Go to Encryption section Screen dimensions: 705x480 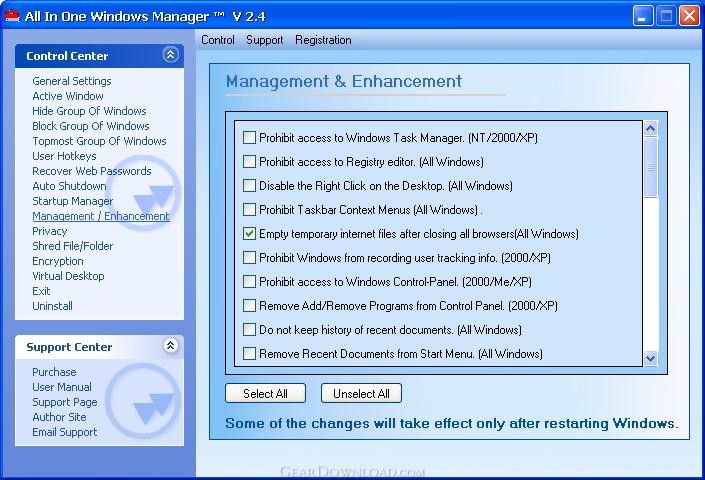click(x=58, y=261)
